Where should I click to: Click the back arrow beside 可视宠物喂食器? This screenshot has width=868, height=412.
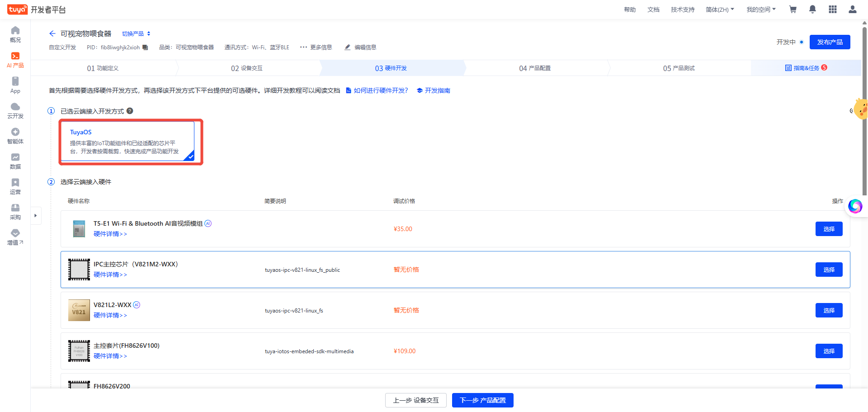(52, 33)
